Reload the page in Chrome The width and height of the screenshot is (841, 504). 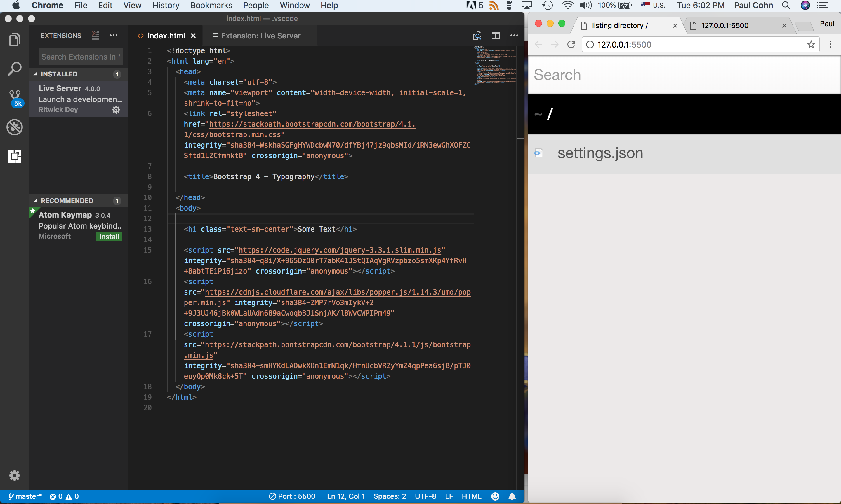571,44
